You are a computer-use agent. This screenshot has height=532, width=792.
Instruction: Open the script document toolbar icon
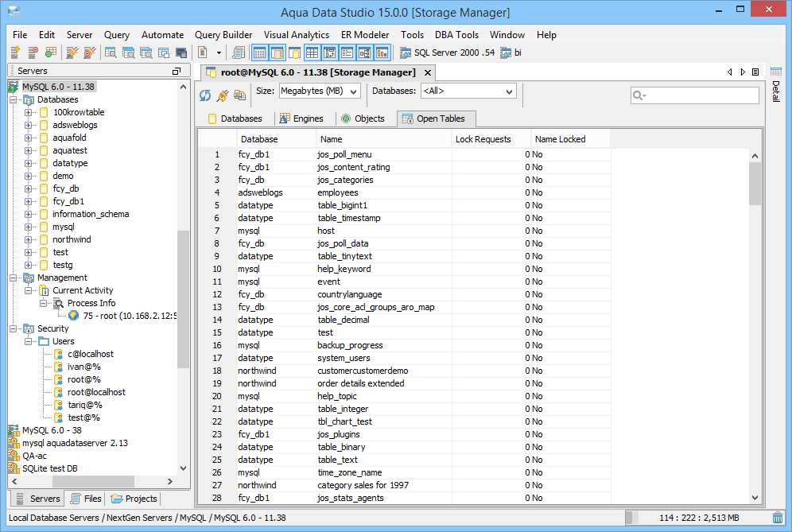coord(203,52)
